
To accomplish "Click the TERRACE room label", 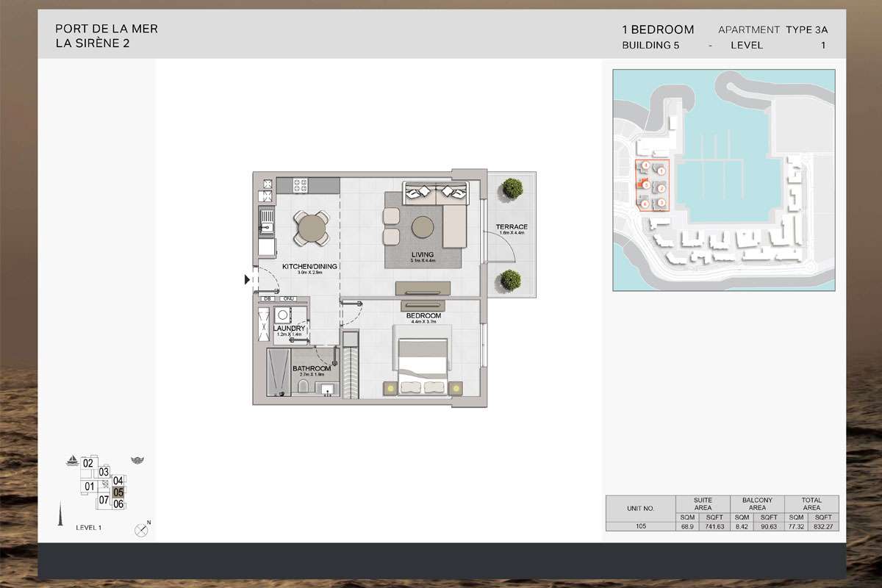I will point(511,227).
